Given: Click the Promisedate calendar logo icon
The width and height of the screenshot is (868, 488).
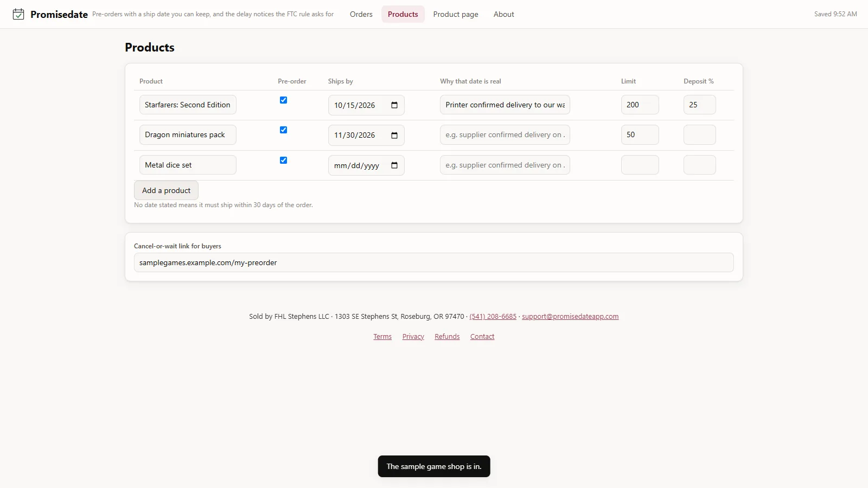Looking at the screenshot, I should coord(18,14).
